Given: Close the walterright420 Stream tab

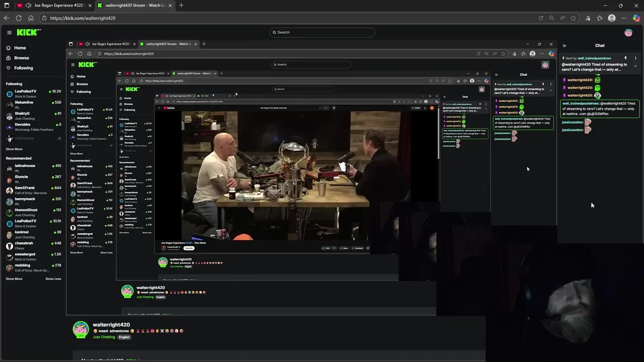Looking at the screenshot, I should coord(169,6).
